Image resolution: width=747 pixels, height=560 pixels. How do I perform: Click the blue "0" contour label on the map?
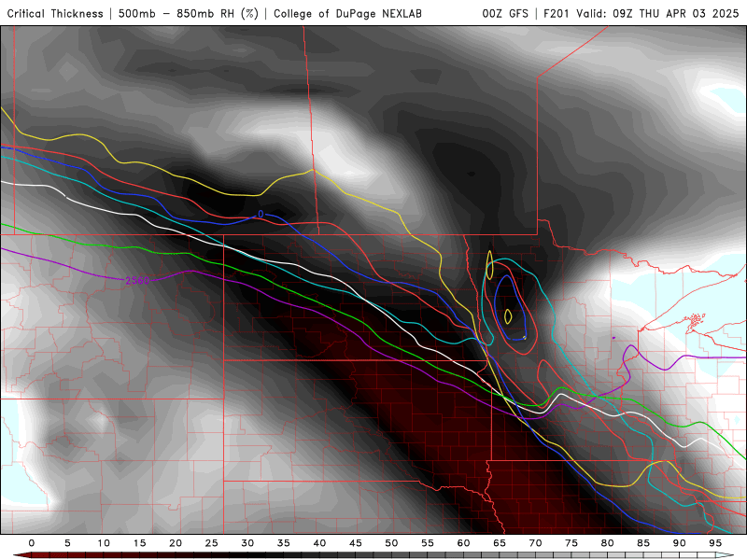click(261, 215)
